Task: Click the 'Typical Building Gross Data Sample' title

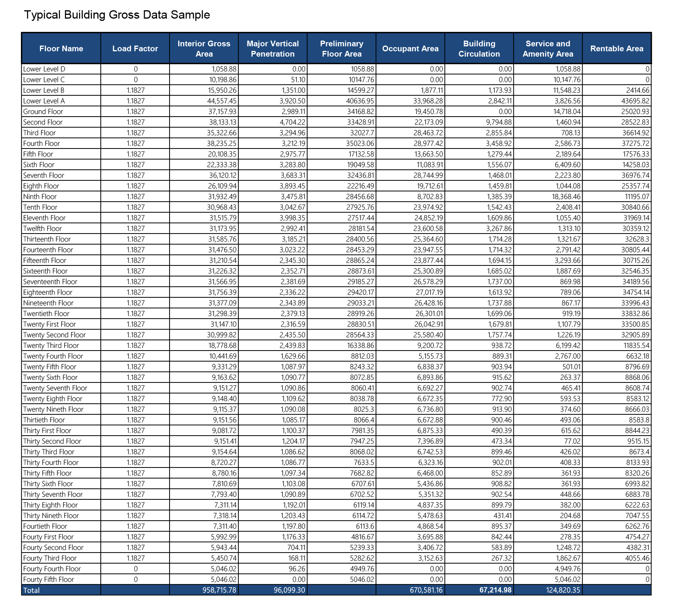Action: pyautogui.click(x=117, y=15)
